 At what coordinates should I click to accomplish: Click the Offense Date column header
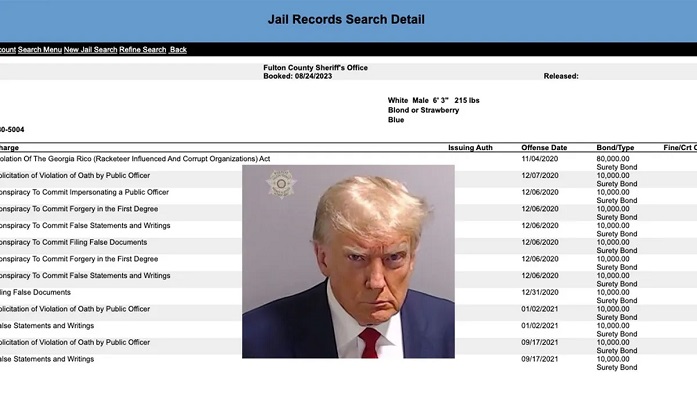point(543,148)
